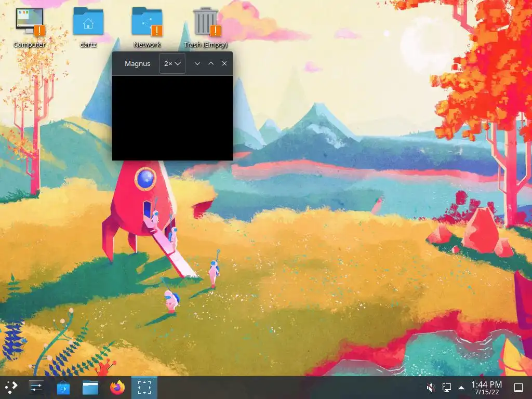The height and width of the screenshot is (399, 532).
Task: Launch Discover software center from taskbar
Action: pyautogui.click(x=63, y=387)
